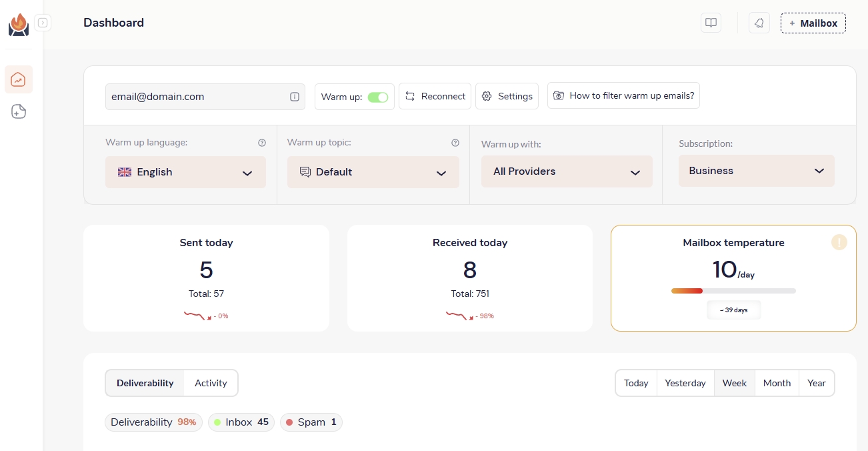Open the English warm up language dropdown
The image size is (868, 451).
185,172
